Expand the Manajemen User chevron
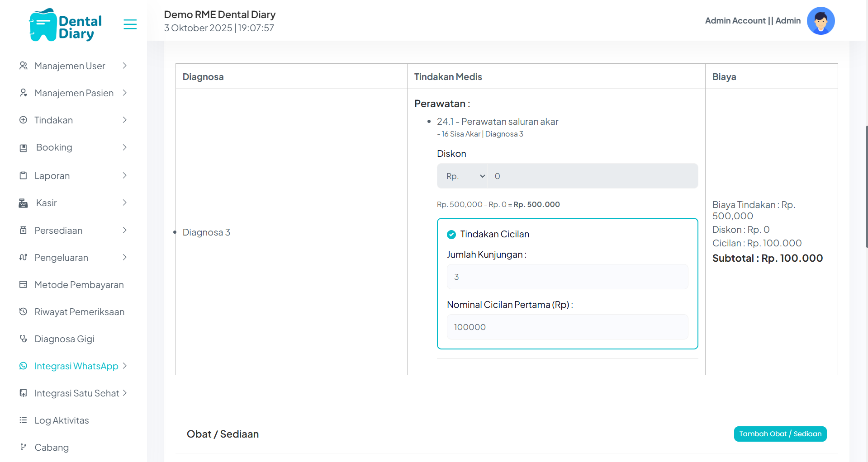 125,66
